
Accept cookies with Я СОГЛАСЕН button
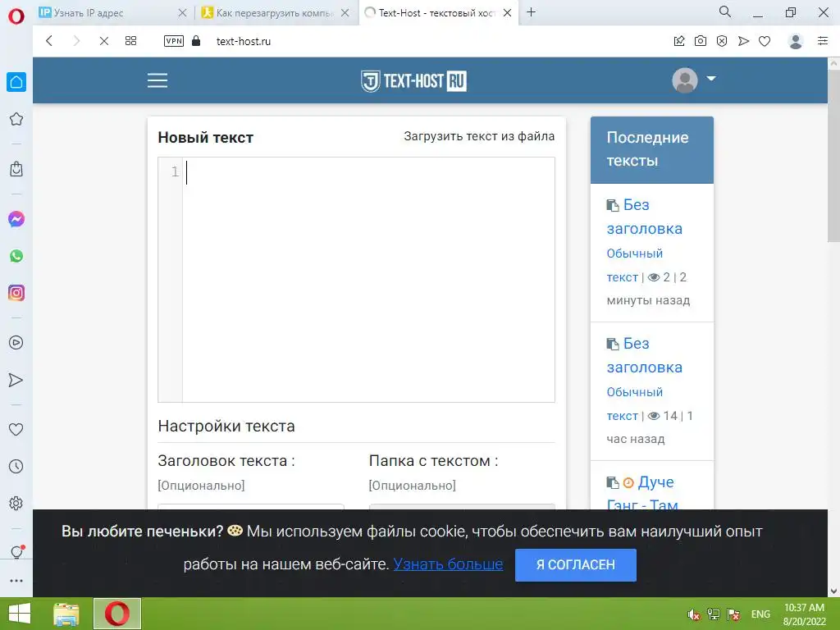coord(575,564)
